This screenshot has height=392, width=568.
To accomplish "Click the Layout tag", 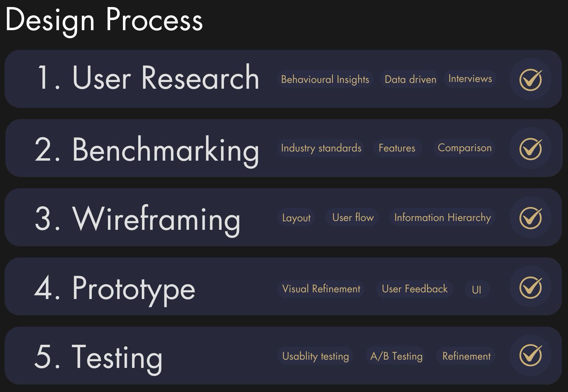I will click(296, 218).
